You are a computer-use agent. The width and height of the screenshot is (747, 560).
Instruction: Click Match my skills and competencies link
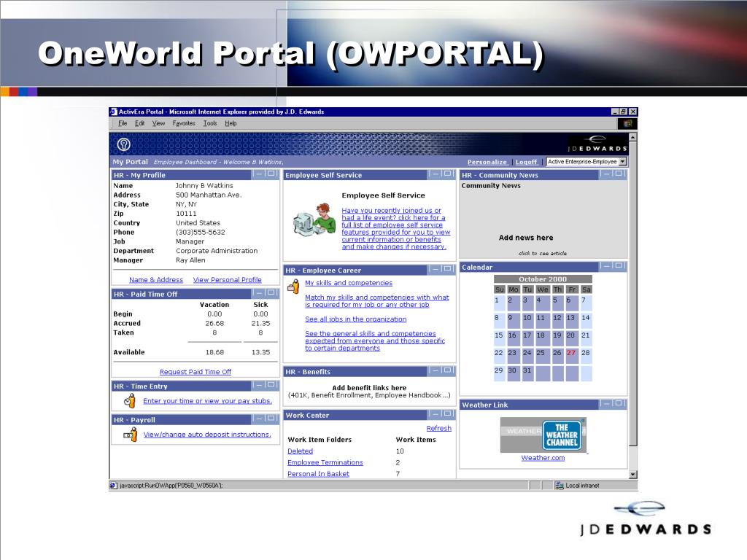coord(377,301)
